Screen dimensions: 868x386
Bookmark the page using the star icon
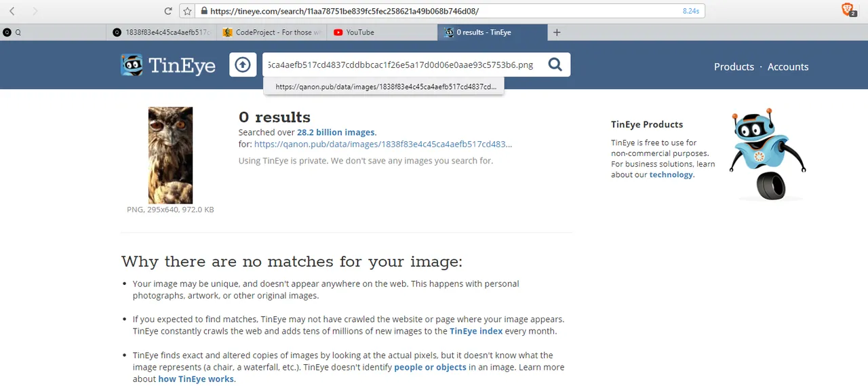[x=188, y=11]
